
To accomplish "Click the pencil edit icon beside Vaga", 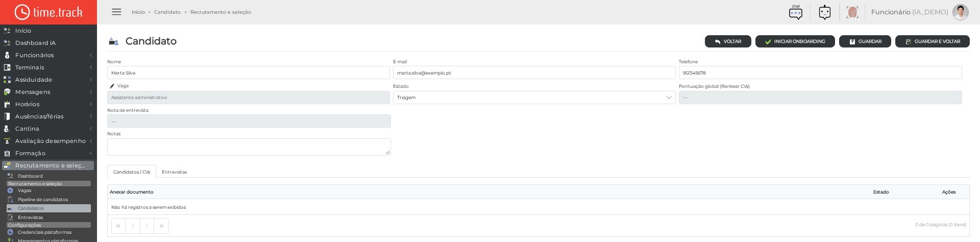I will pyautogui.click(x=112, y=86).
